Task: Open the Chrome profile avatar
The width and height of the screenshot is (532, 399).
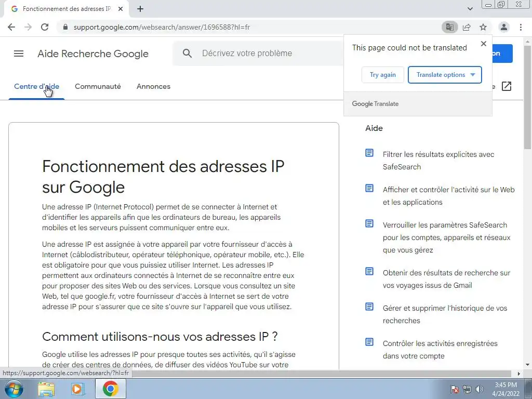Action: point(504,27)
